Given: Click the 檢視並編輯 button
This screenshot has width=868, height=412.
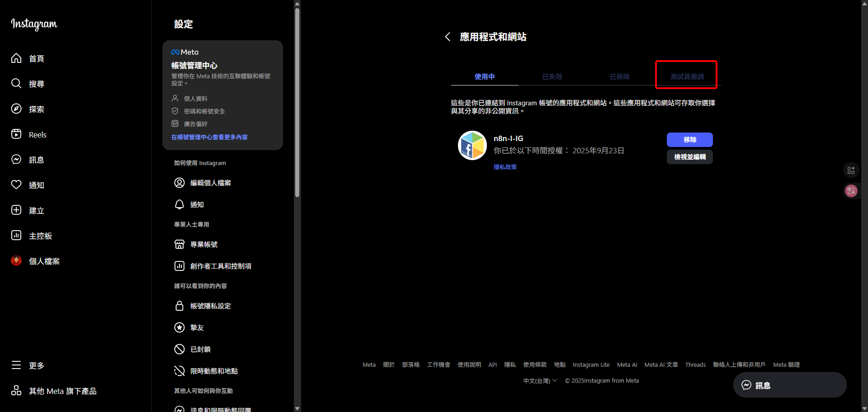Looking at the screenshot, I should point(689,156).
